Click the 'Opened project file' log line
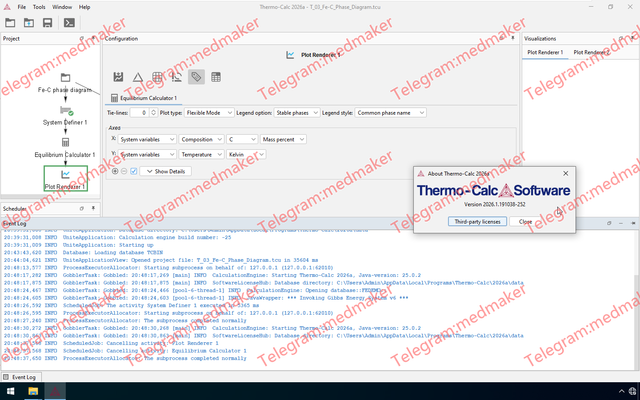 161,260
